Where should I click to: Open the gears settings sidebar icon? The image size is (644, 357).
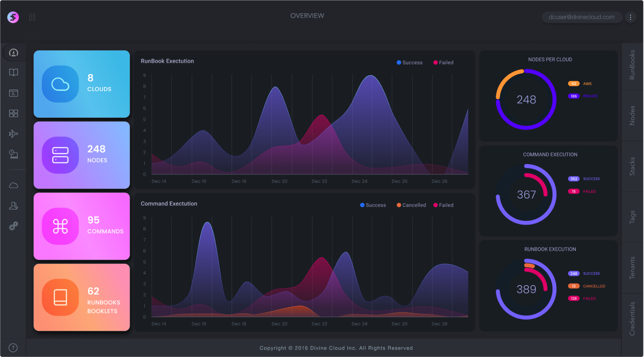click(13, 226)
